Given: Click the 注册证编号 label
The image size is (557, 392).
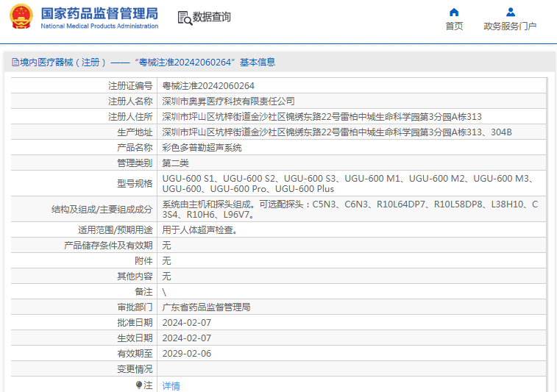Looking at the screenshot, I should 130,86.
